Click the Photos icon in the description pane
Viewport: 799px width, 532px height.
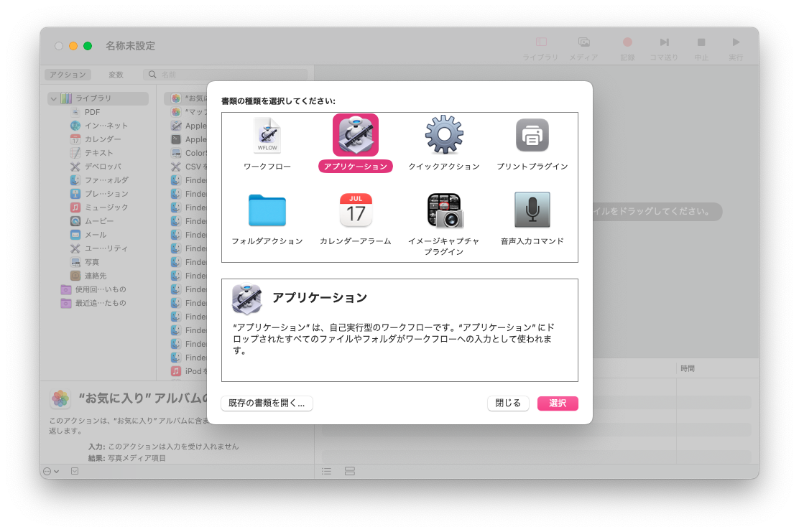click(x=60, y=398)
